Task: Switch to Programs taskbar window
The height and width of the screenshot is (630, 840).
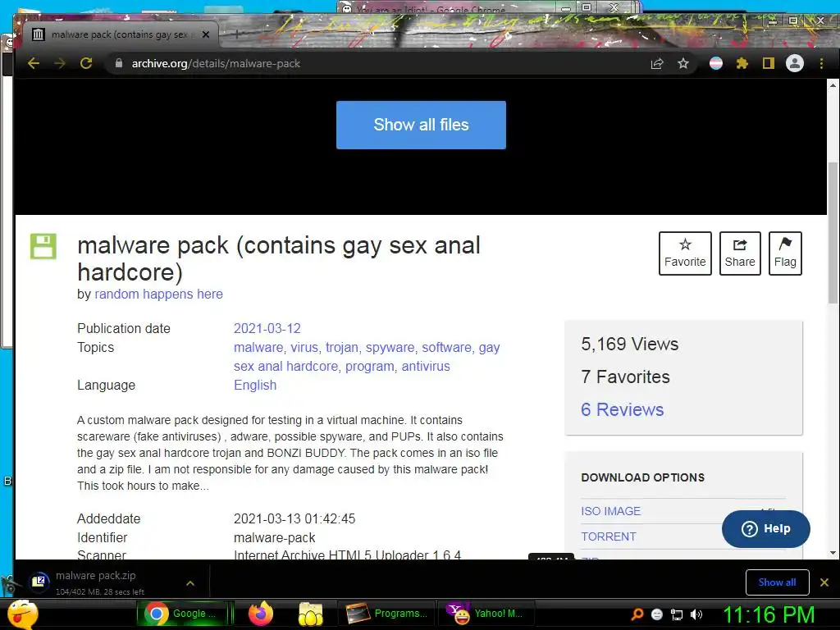Action: click(387, 614)
